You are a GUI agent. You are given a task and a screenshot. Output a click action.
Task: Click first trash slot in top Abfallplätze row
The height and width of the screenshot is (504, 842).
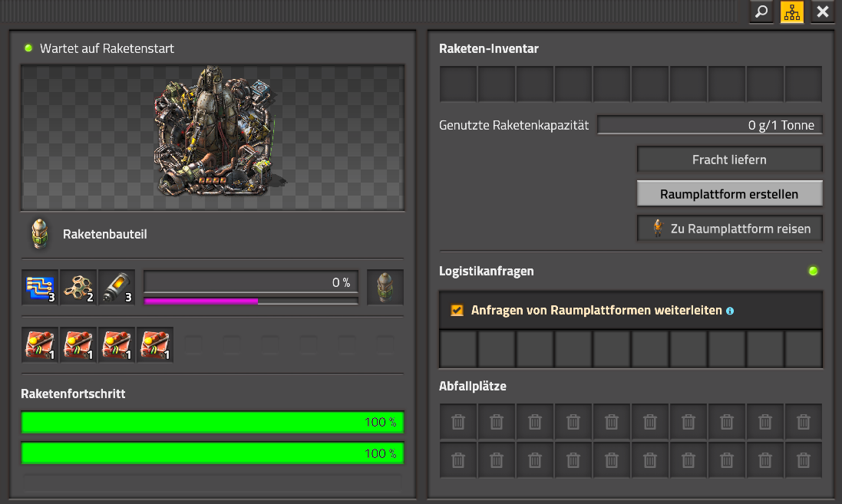click(458, 422)
